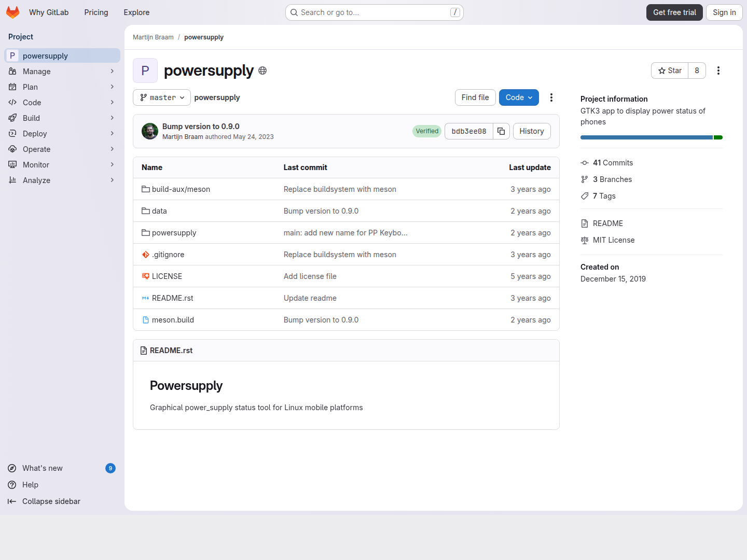Click the .gitignore file icon
This screenshot has width=747, height=560.
click(146, 255)
